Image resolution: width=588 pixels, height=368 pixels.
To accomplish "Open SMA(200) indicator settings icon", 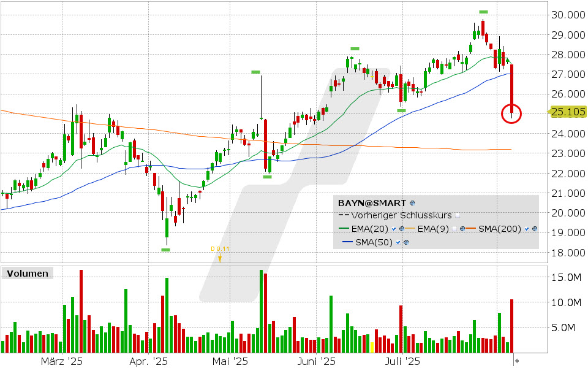I will (x=535, y=229).
